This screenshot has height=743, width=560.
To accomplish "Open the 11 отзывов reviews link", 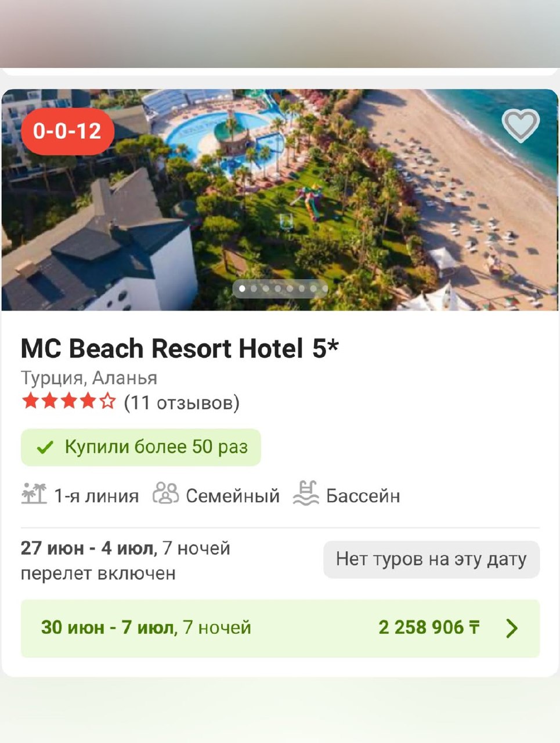I will (x=182, y=402).
